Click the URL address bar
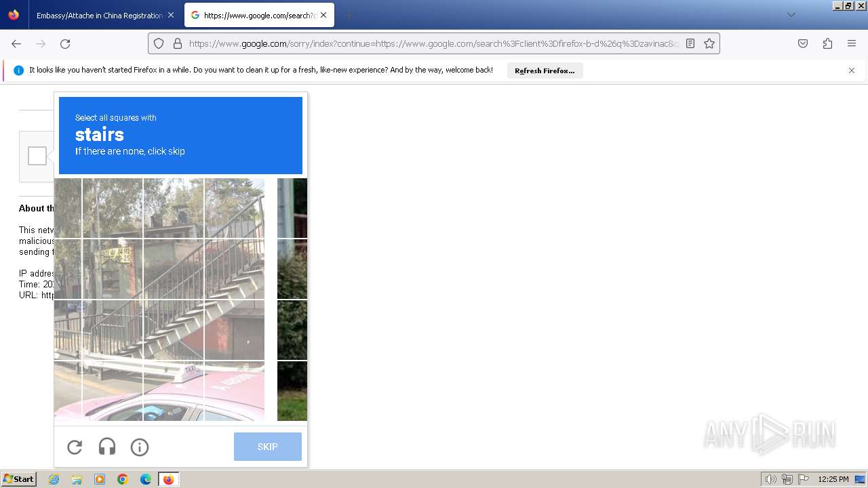Viewport: 868px width, 488px height. coord(434,43)
